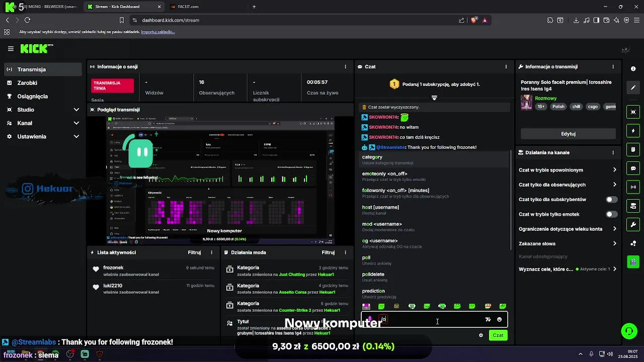The image size is (644, 362).
Task: Toggle Czat tylko dla subskrybentów switch
Action: tap(611, 200)
